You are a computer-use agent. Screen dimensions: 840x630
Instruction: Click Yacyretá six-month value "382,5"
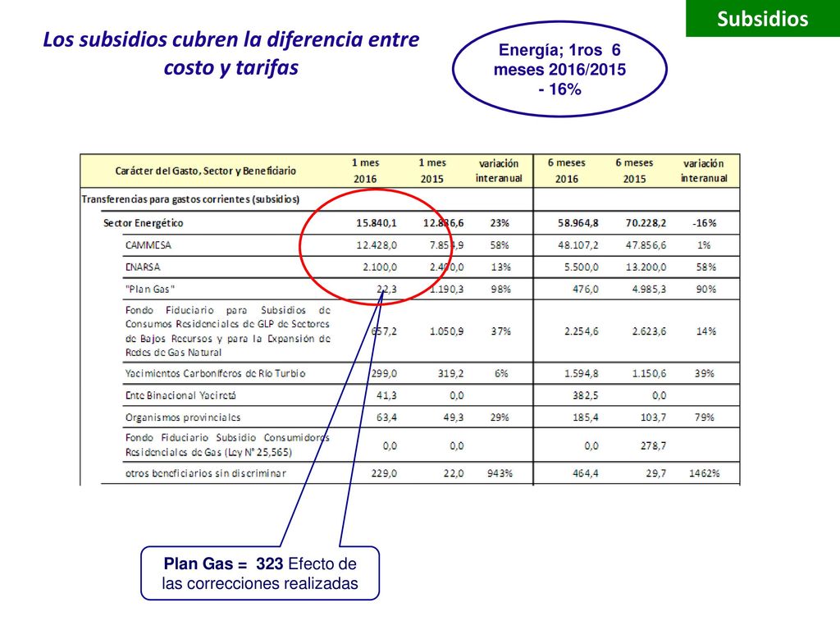point(586,395)
